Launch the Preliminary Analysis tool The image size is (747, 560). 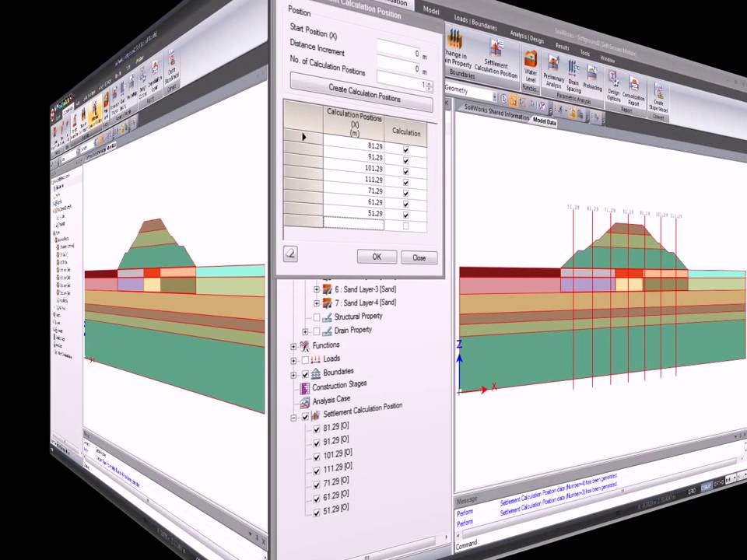pyautogui.click(x=553, y=72)
